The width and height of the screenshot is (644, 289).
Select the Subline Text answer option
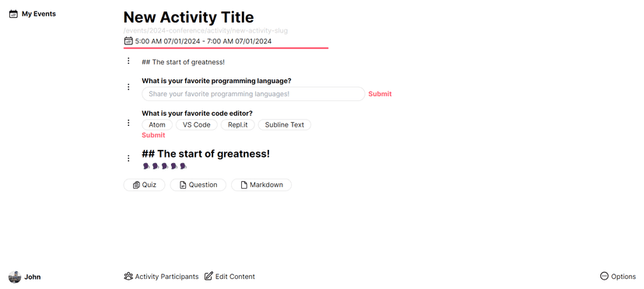pyautogui.click(x=285, y=125)
